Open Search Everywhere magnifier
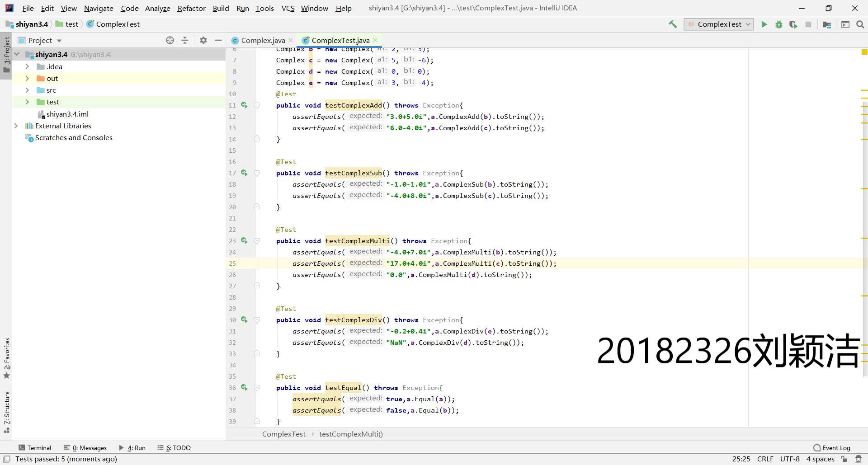The image size is (868, 465). 860,24
